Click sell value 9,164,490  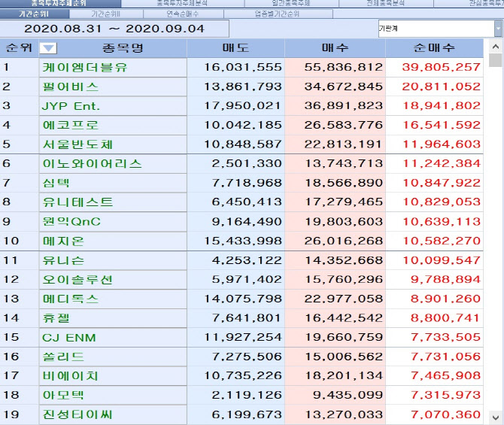[x=247, y=221]
